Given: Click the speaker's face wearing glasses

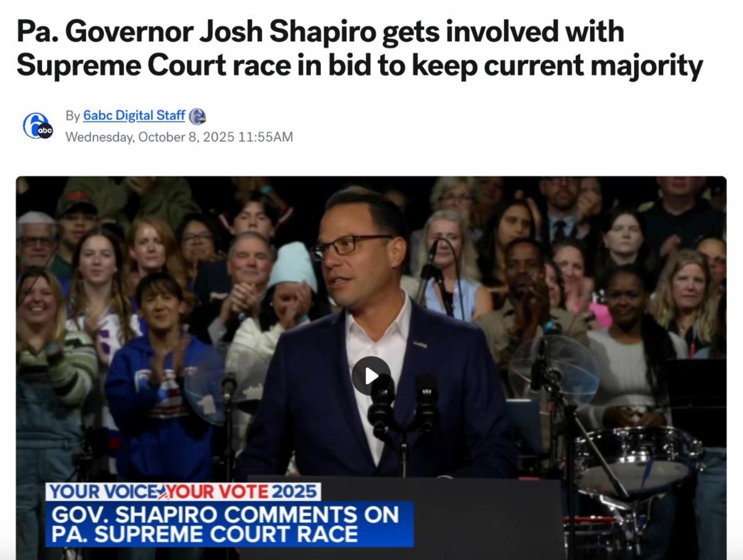Looking at the screenshot, I should [355, 251].
